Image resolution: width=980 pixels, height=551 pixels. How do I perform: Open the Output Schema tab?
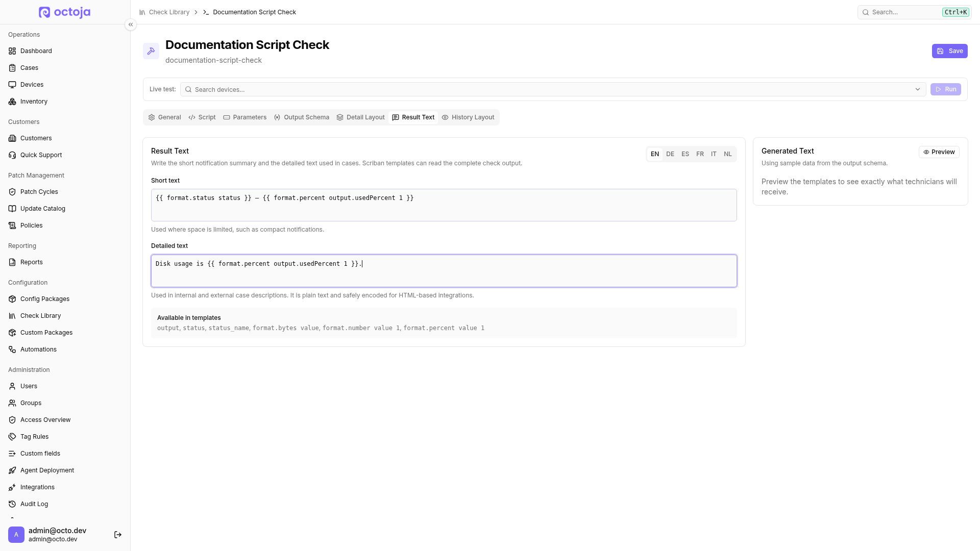(302, 117)
